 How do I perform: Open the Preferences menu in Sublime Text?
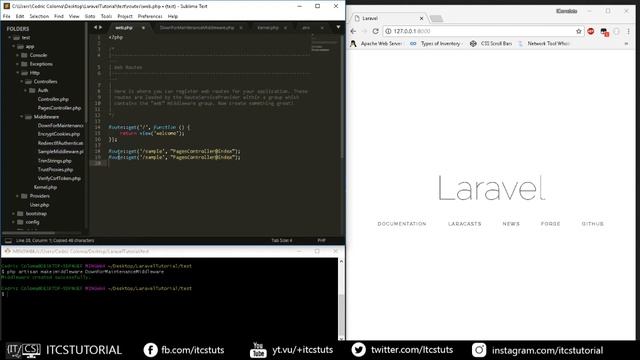click(150, 16)
